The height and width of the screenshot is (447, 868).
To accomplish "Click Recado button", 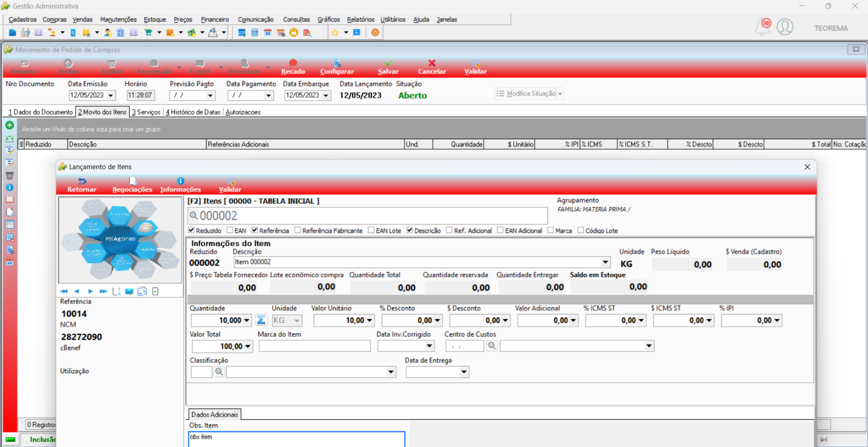I will (293, 67).
